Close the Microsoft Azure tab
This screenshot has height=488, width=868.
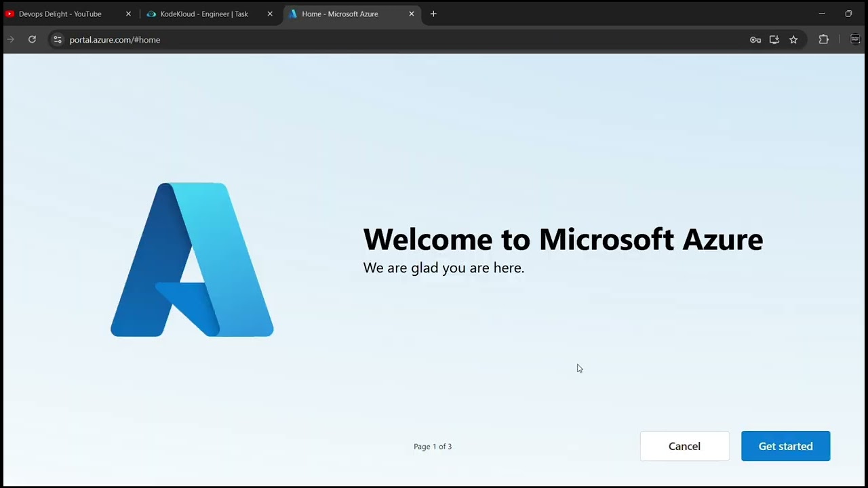pos(411,14)
